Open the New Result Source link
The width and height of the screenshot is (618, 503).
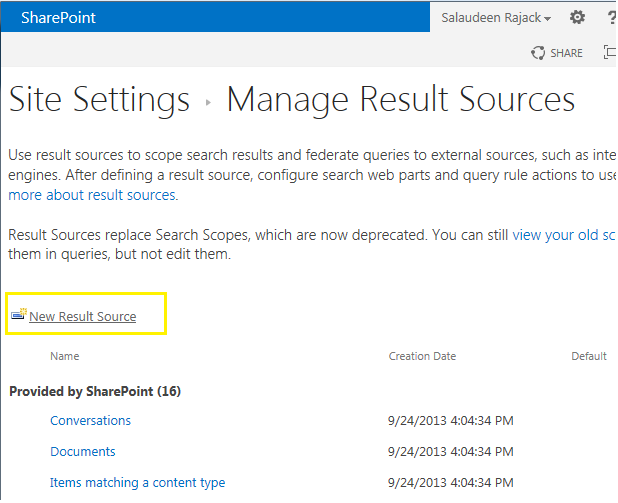83,317
